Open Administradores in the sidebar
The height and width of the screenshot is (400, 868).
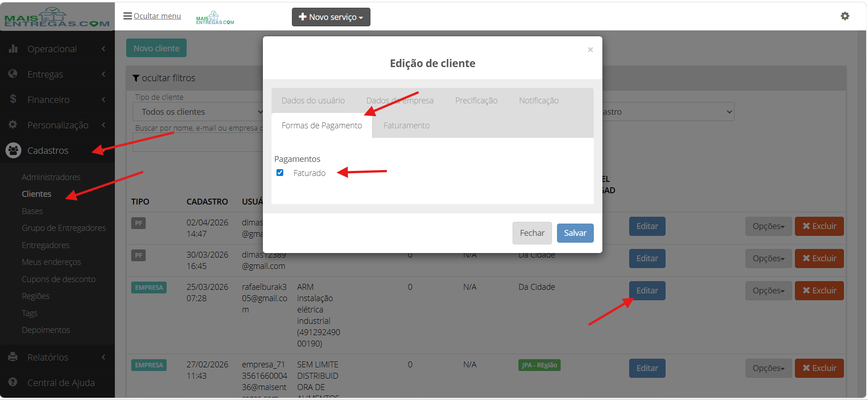click(x=51, y=177)
